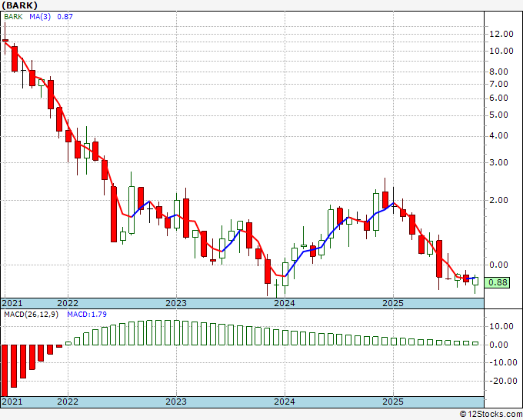Screen dimensions: 523x420
Task: Click the MACD(26,12,9) indicator label
Action: point(31,315)
